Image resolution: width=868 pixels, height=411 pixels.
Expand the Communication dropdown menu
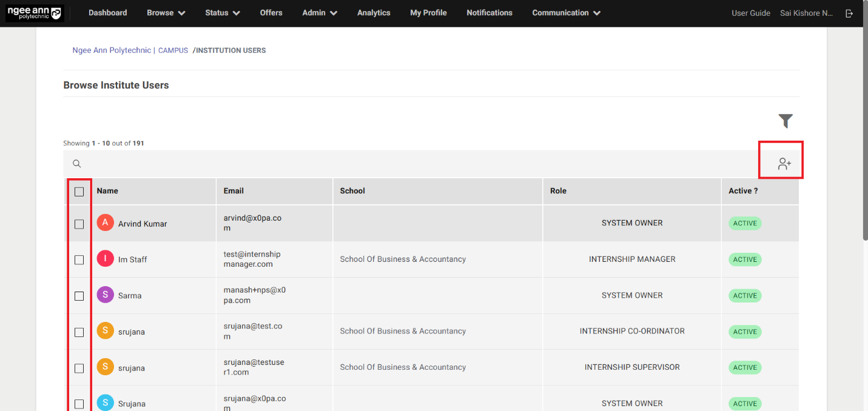566,13
